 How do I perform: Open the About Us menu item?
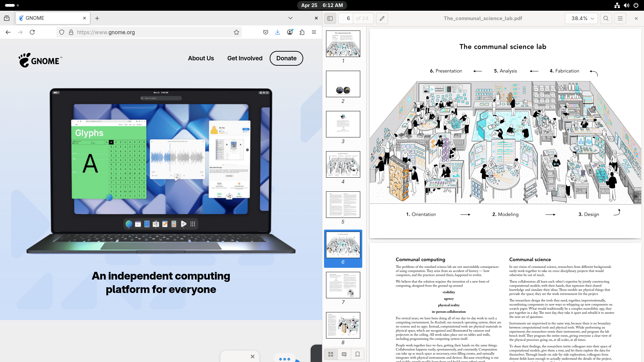201,58
